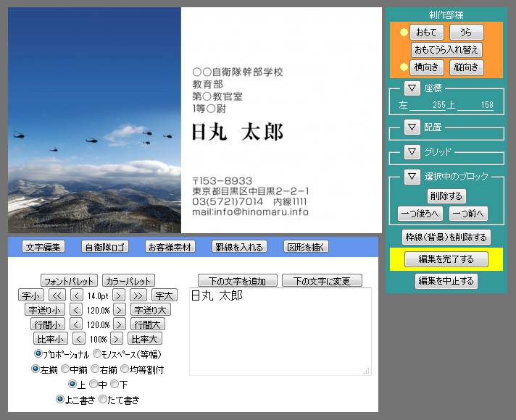Set orientation to 縦向き
Image resolution: width=516 pixels, height=420 pixels.
point(466,67)
